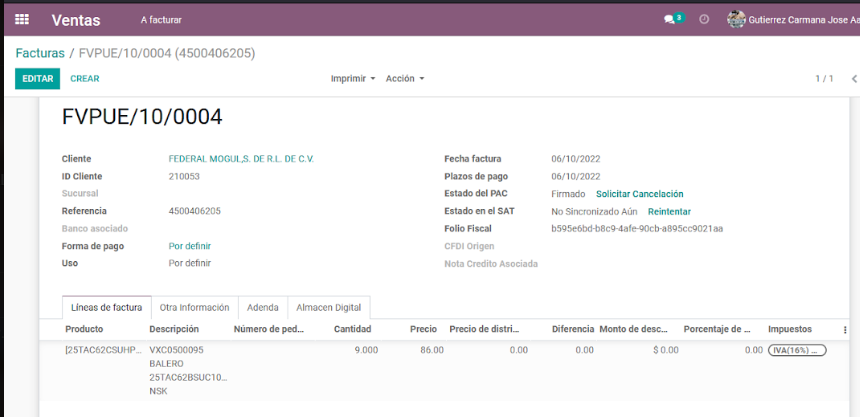Click the CREAR button
This screenshot has width=860, height=417.
(x=85, y=78)
